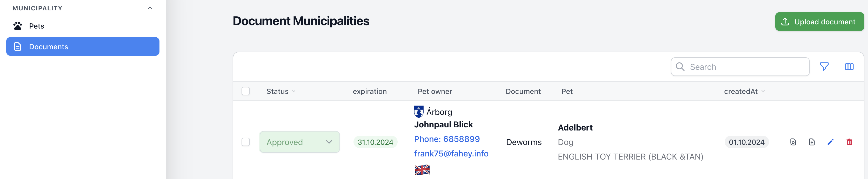Image resolution: width=868 pixels, height=179 pixels.
Task: Preview document with magnifier file icon
Action: 793,142
